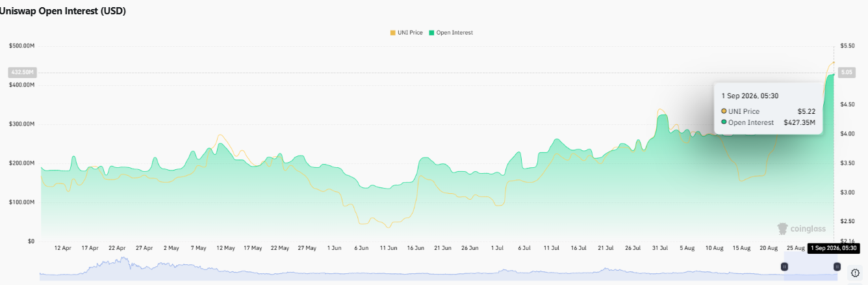Viewport: 868px width, 285px height.
Task: Click the alert badge icon beside the range slider
Action: click(855, 273)
